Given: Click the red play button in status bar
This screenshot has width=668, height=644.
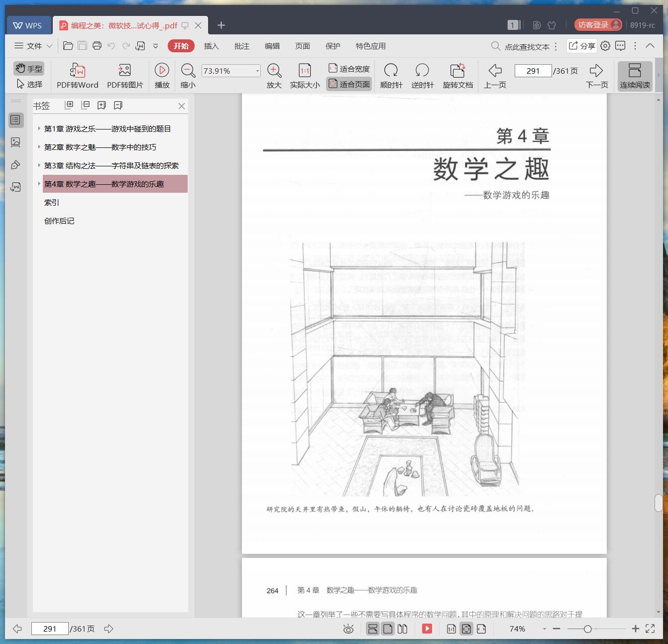Looking at the screenshot, I should tap(427, 629).
